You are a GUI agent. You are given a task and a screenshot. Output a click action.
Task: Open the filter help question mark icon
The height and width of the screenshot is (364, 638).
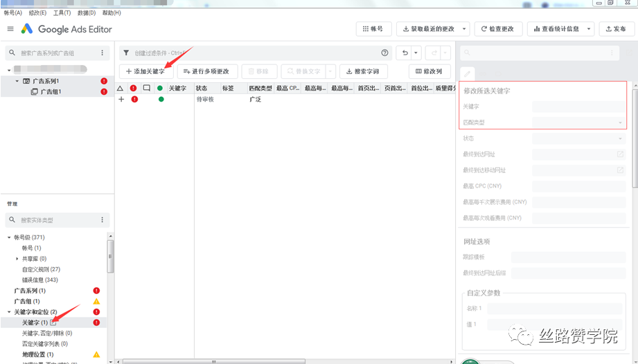pyautogui.click(x=384, y=53)
